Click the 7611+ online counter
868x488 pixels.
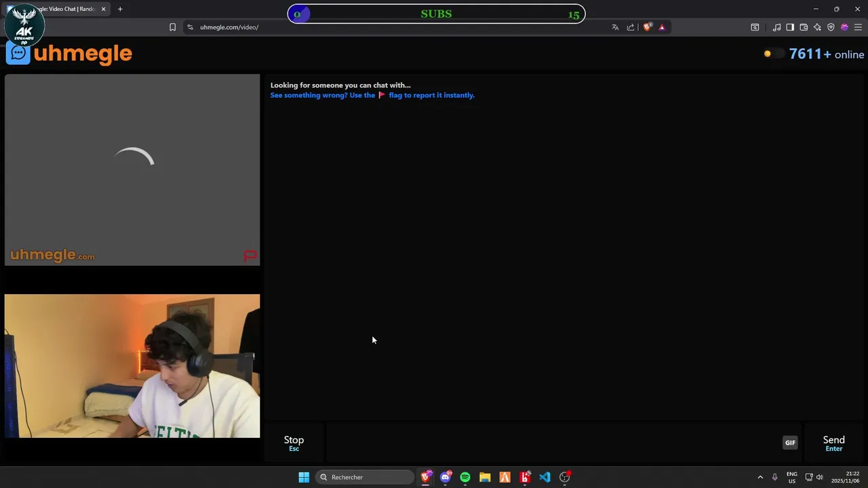point(827,54)
